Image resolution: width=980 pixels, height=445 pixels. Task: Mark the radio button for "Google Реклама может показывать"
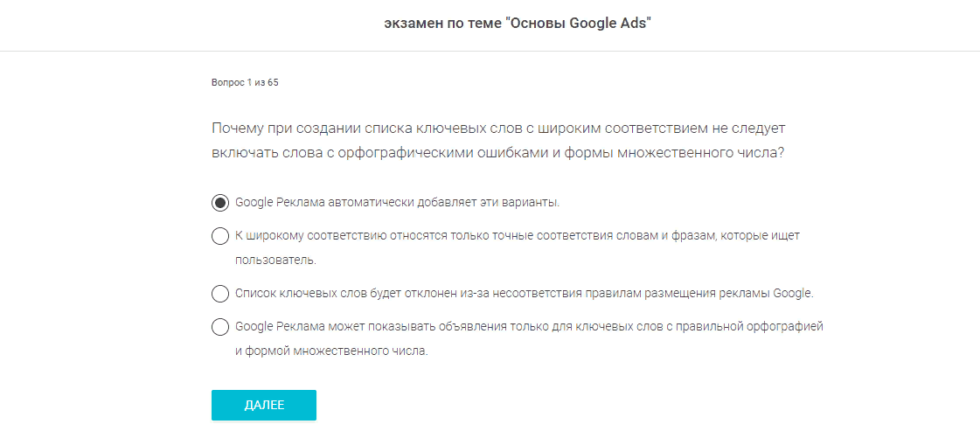(220, 327)
